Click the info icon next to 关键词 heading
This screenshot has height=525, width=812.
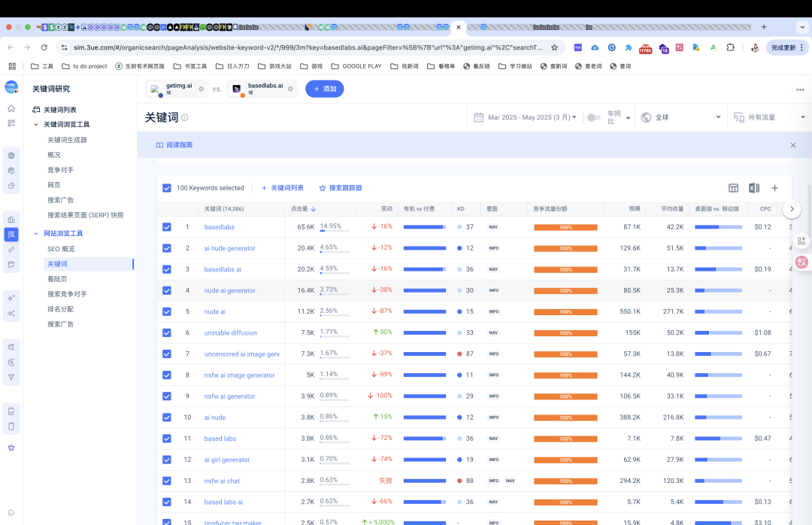coord(185,117)
